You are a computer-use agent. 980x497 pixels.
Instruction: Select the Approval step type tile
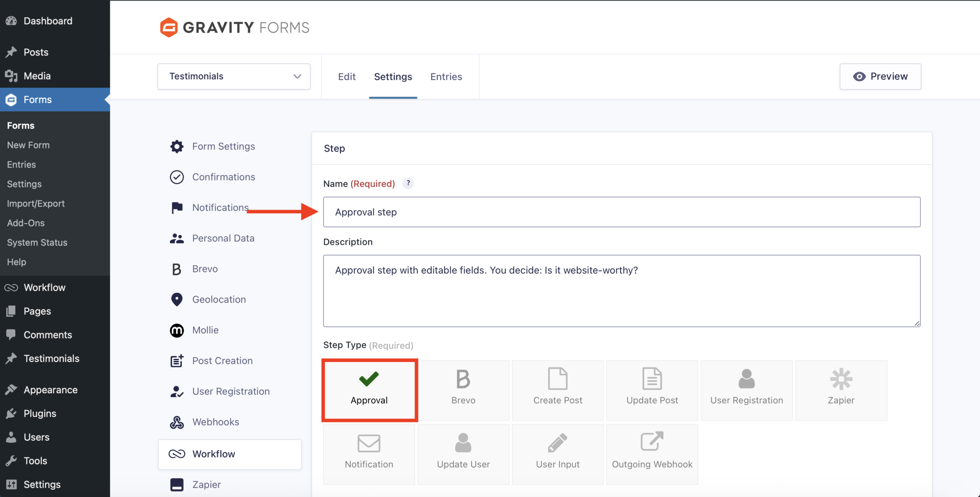tap(369, 389)
